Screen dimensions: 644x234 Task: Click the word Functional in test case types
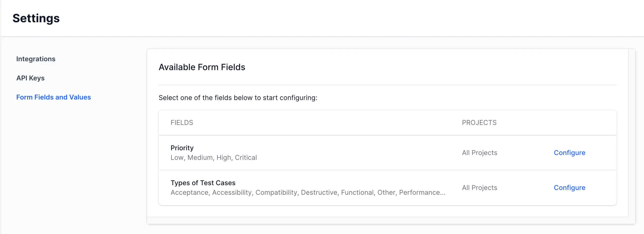coord(357,193)
